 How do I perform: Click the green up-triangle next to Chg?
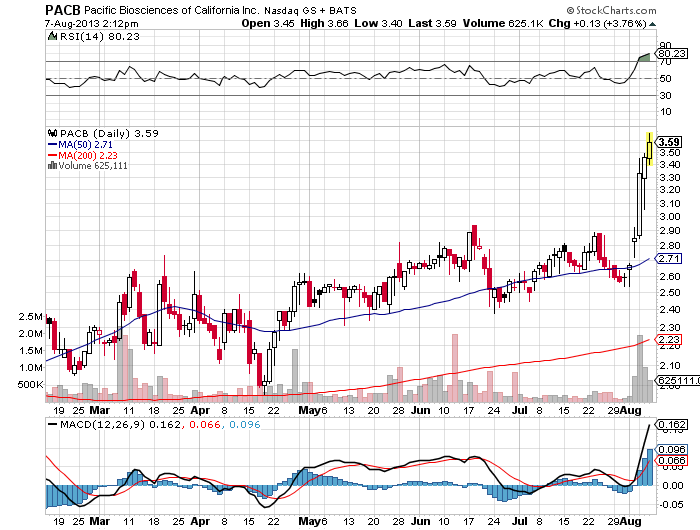click(x=652, y=24)
